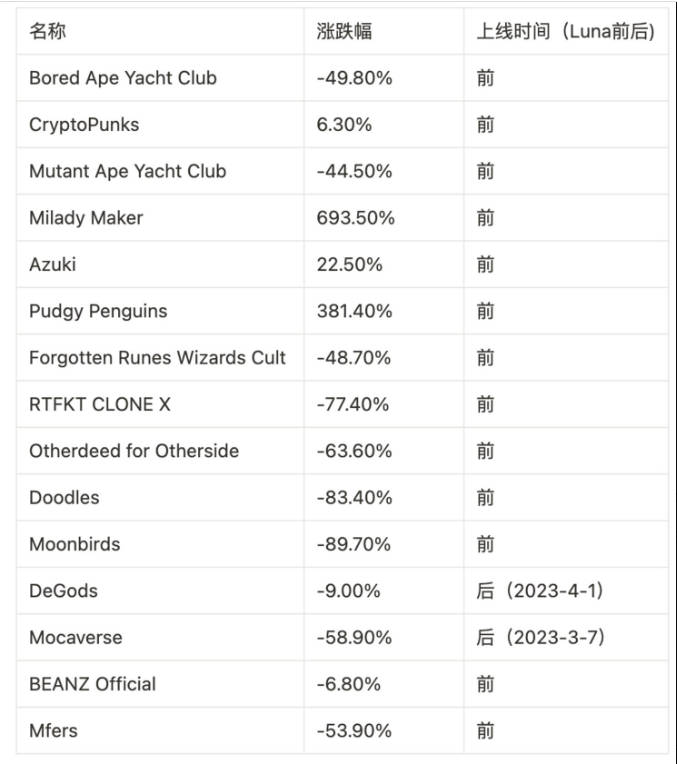
Task: Click the 涨跌幅 column header
Action: tap(344, 31)
